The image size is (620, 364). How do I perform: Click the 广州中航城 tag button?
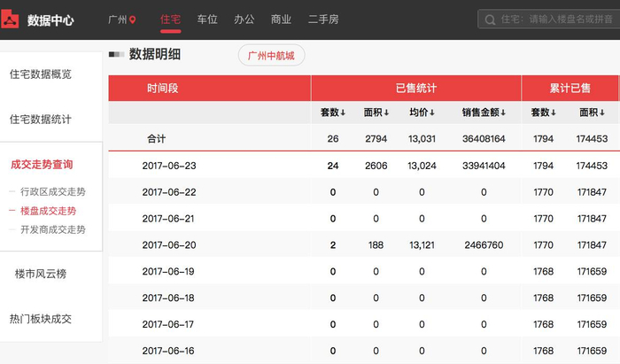pyautogui.click(x=271, y=56)
